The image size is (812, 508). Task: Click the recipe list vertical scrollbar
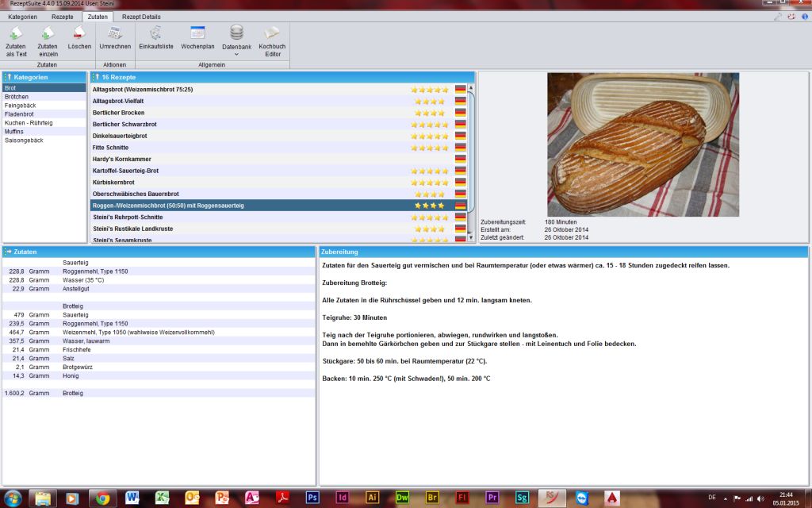click(471, 151)
